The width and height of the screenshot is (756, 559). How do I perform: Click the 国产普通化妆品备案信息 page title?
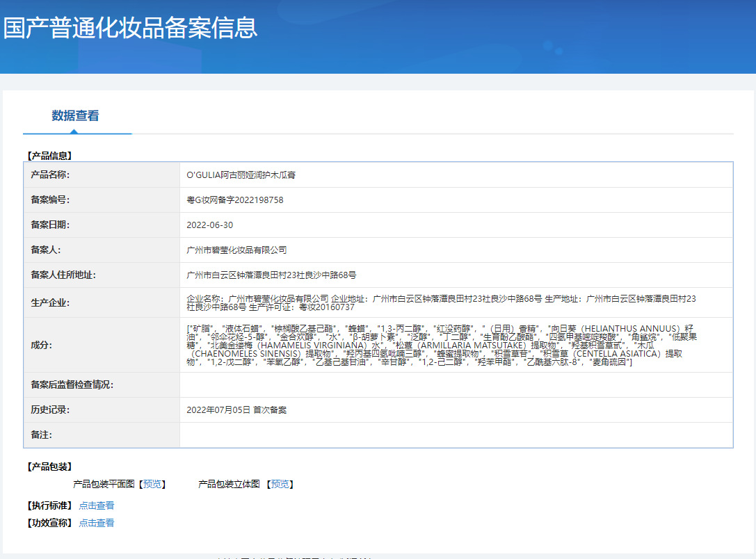point(130,28)
